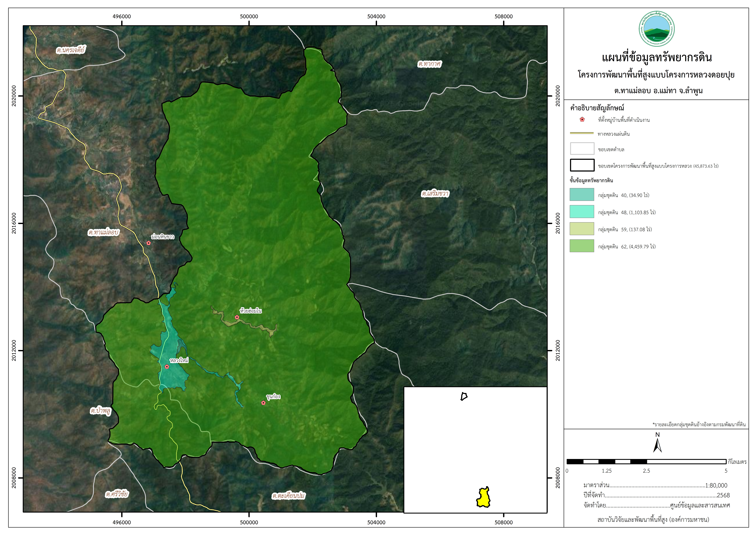This screenshot has width=756, height=535.
Task: Click the left 2012000 northing label
Action: pos(14,351)
